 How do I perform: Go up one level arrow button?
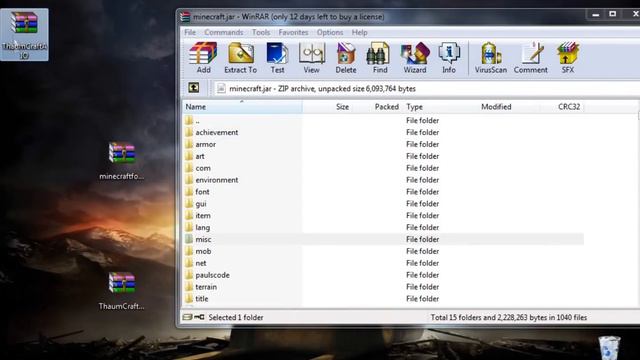pos(193,88)
